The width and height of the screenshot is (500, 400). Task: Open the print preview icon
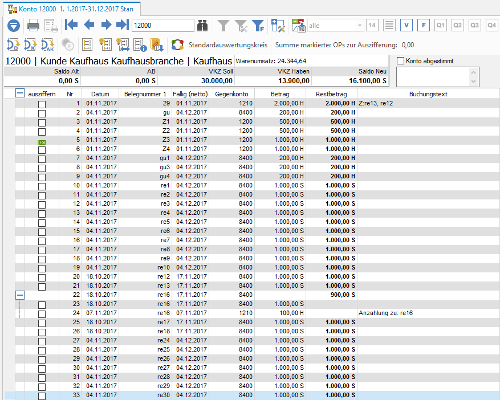(51, 25)
